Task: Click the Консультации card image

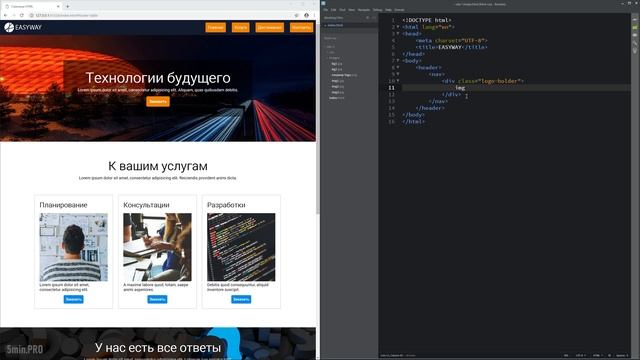Action: 157,247
